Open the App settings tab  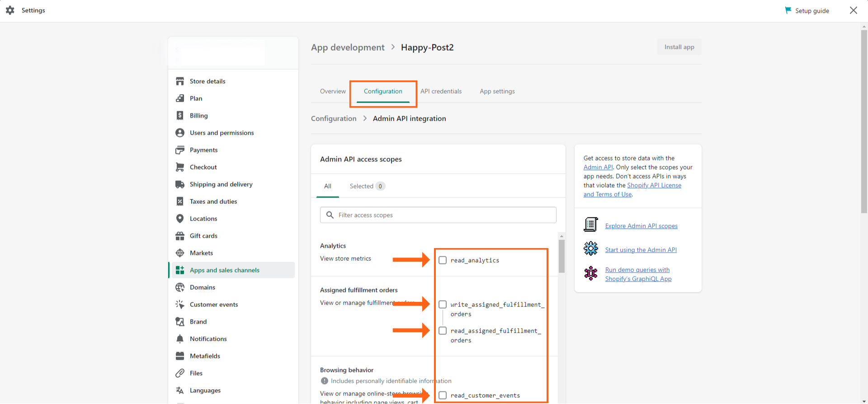(497, 91)
